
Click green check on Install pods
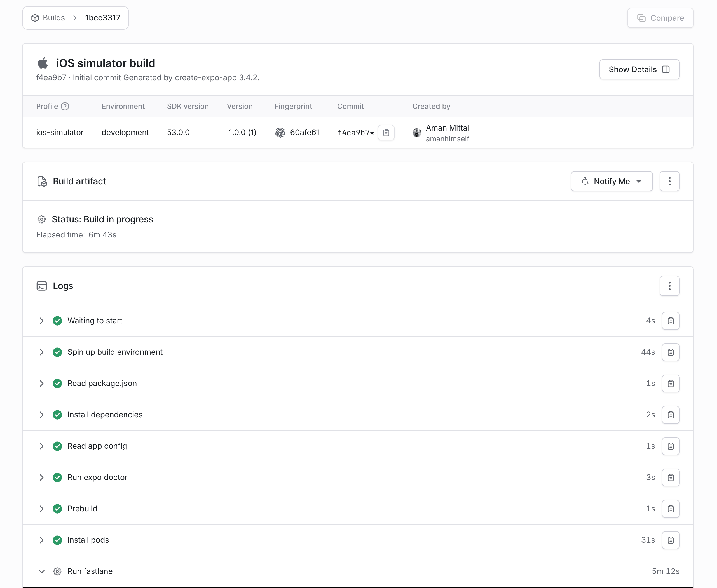tap(57, 540)
